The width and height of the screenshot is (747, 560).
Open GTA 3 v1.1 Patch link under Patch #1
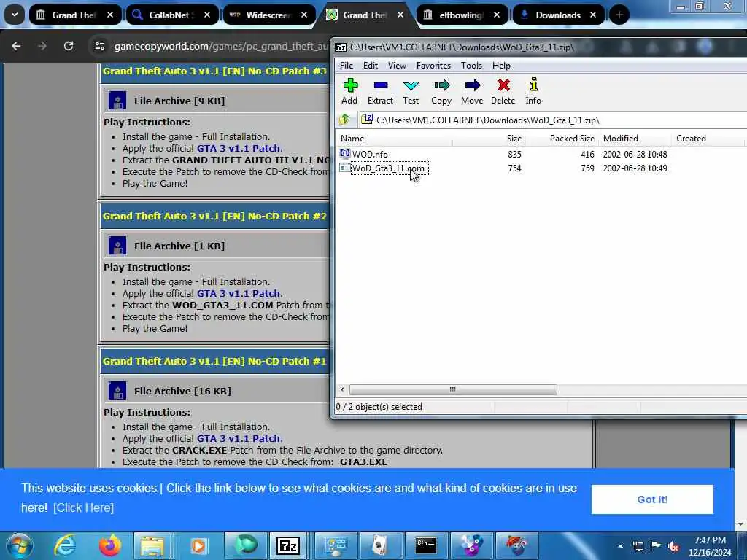pyautogui.click(x=239, y=438)
